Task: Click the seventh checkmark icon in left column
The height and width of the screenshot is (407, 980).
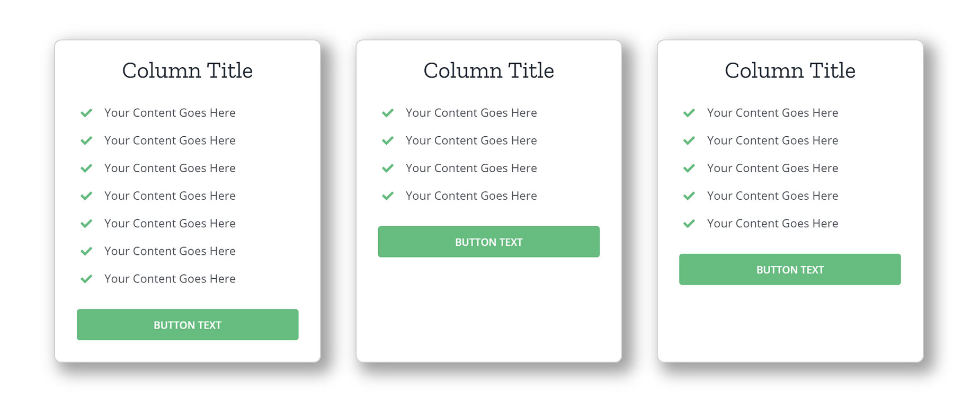Action: click(86, 279)
